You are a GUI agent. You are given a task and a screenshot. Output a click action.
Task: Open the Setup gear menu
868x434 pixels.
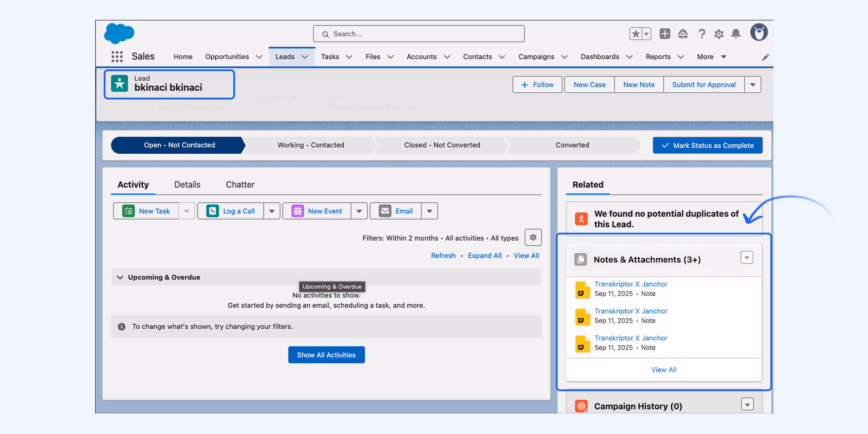[x=719, y=34]
